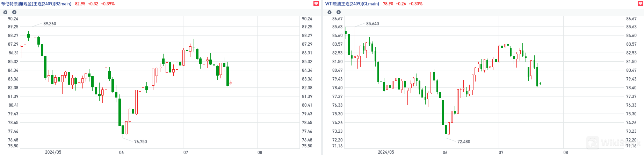The width and height of the screenshot is (644, 155).
Task: Toggle the heart favorite on the WTI chart
Action: click(x=641, y=3)
